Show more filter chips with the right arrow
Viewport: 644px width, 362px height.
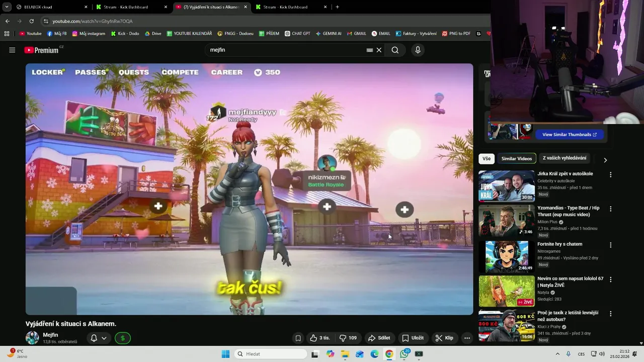coord(605,160)
